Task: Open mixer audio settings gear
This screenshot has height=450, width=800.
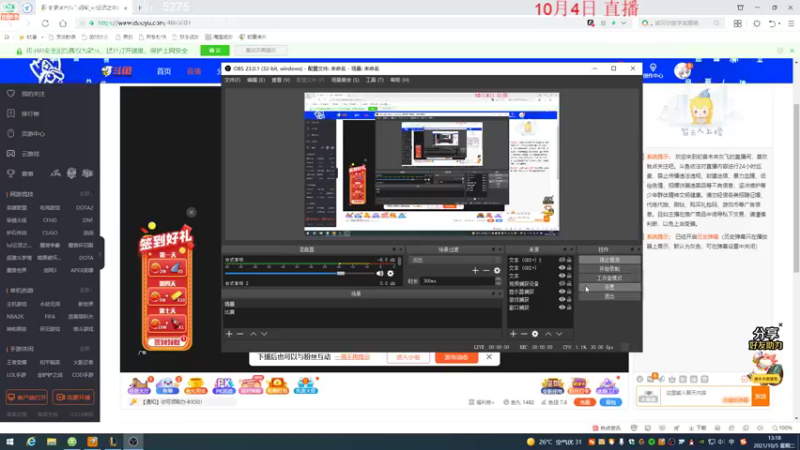Action: 390,273
